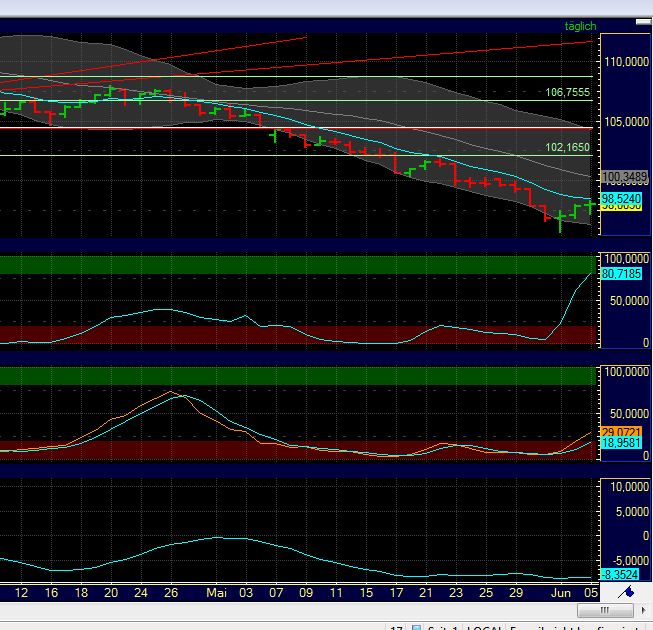Click the '03' date label on the time axis

point(246,592)
